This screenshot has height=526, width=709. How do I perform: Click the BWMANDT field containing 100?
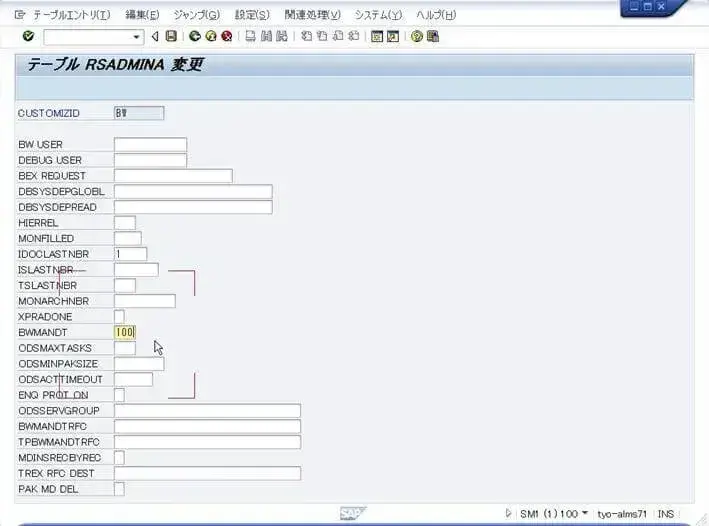point(125,332)
